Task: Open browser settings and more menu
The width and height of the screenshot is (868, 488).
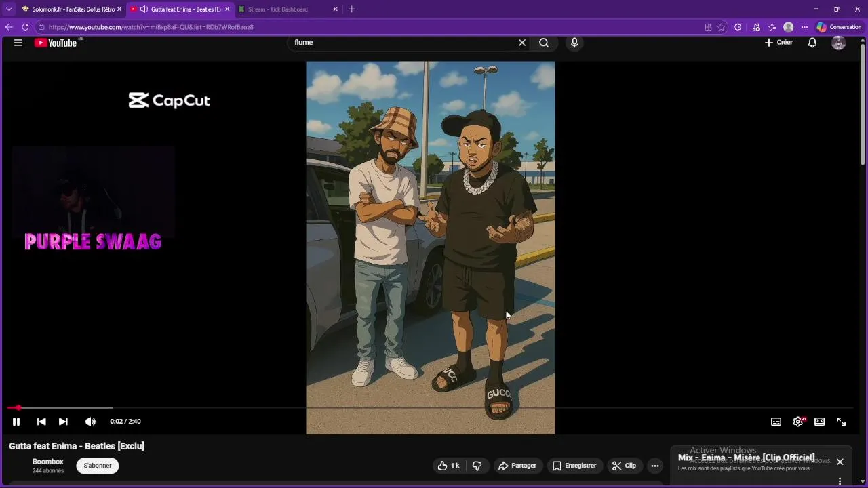Action: tap(805, 27)
